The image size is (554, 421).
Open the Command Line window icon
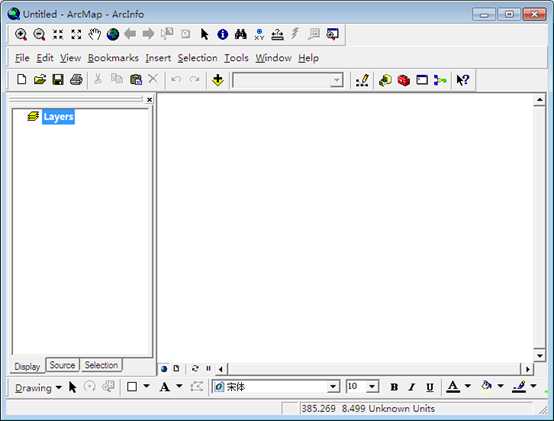422,80
